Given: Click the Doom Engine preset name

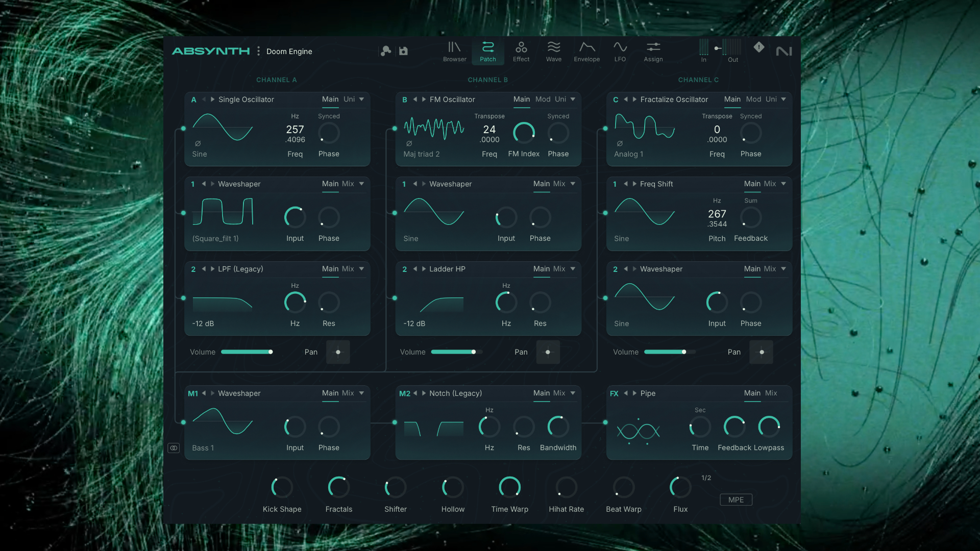Looking at the screenshot, I should tap(289, 52).
